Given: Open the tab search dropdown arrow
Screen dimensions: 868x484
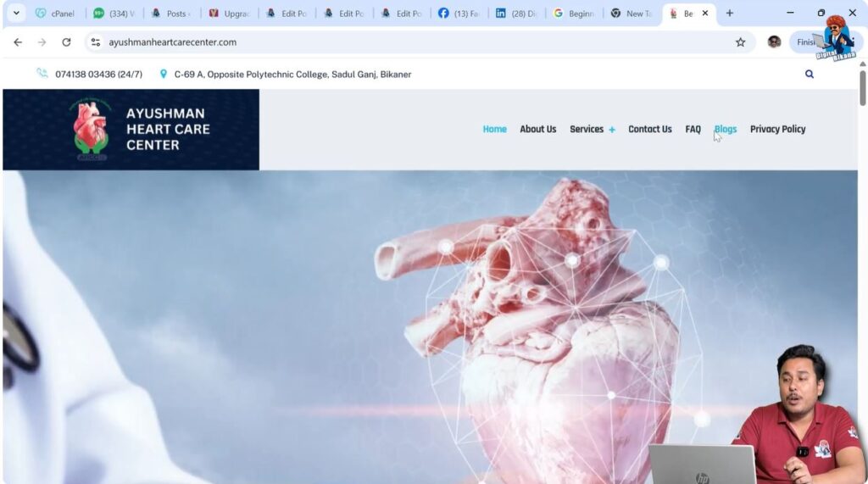Looking at the screenshot, I should [16, 14].
